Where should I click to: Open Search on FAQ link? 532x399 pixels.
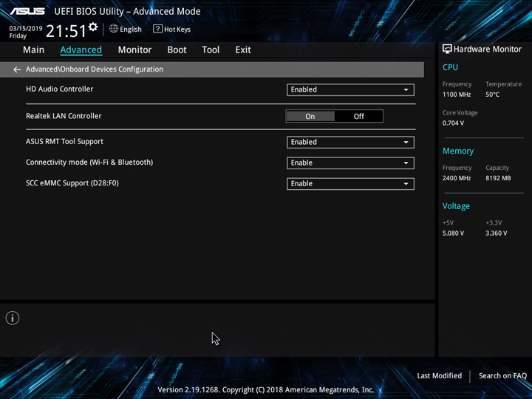[502, 375]
